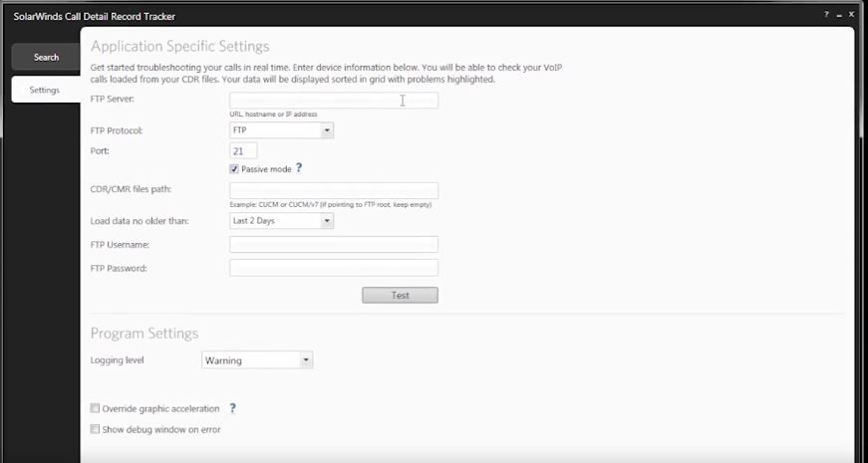Screen dimensions: 868x463
Task: Enable Override graphic acceleration checkbox
Action: pyautogui.click(x=95, y=408)
